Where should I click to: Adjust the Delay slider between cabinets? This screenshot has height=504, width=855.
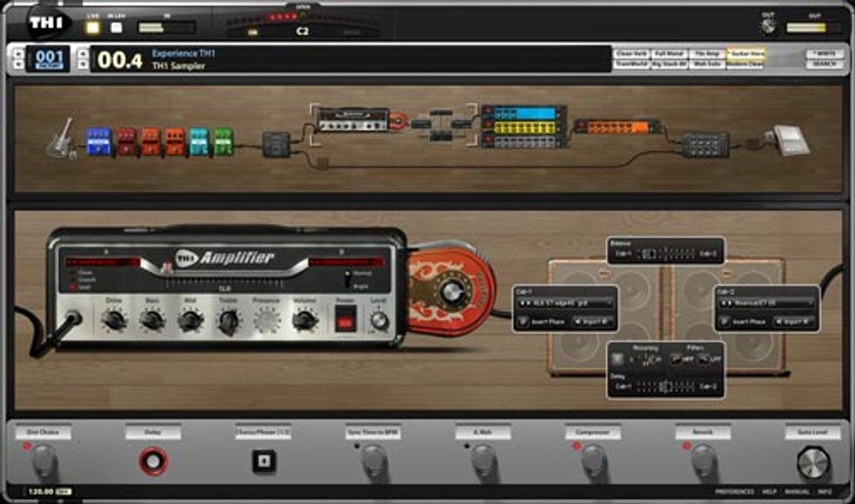[665, 387]
